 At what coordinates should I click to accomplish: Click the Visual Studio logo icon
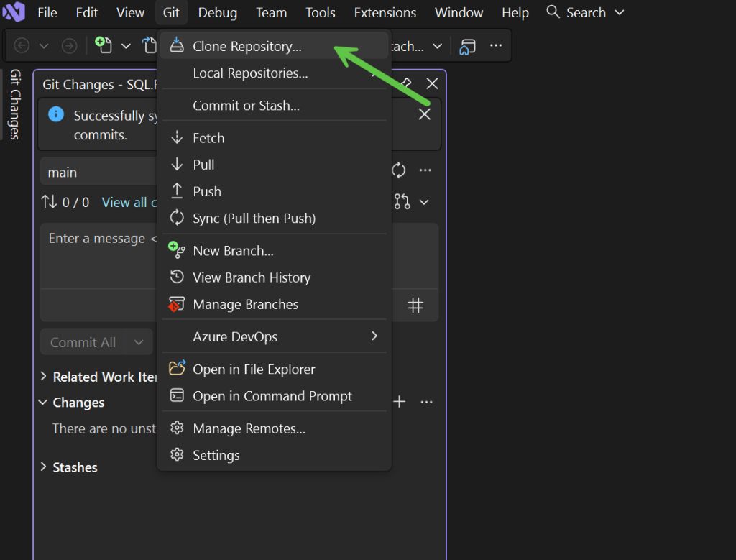click(x=14, y=12)
